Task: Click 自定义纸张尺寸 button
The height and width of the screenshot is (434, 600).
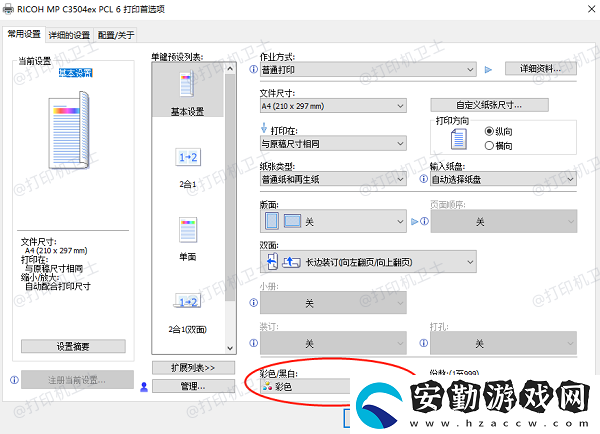Action: pyautogui.click(x=489, y=105)
